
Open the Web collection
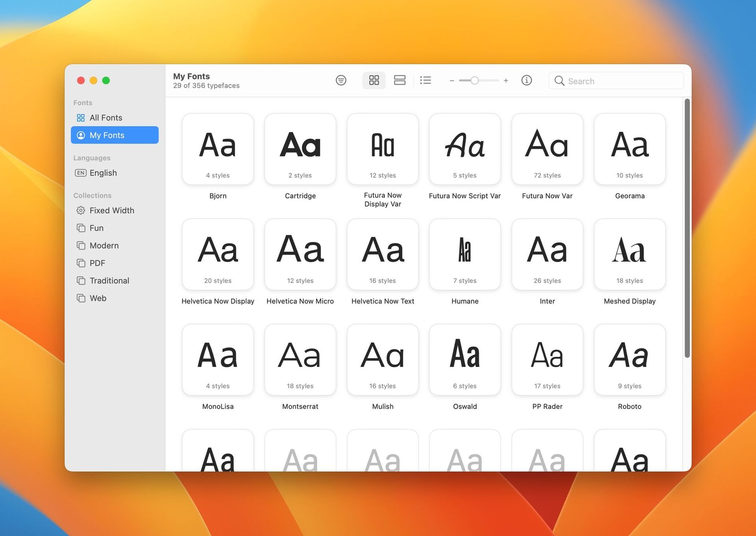115,298
